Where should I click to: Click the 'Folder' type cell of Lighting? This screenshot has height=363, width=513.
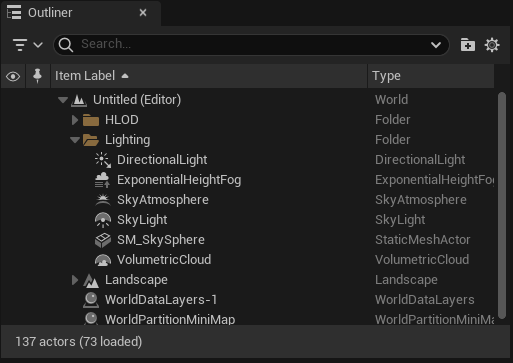click(393, 140)
